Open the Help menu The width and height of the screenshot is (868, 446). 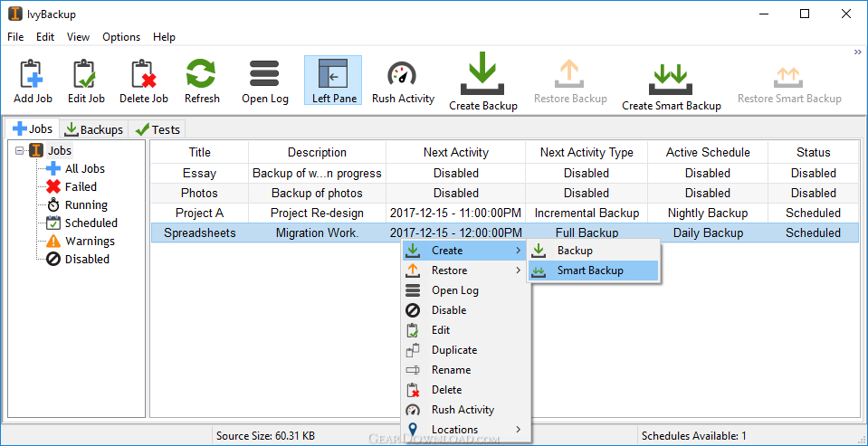(164, 37)
